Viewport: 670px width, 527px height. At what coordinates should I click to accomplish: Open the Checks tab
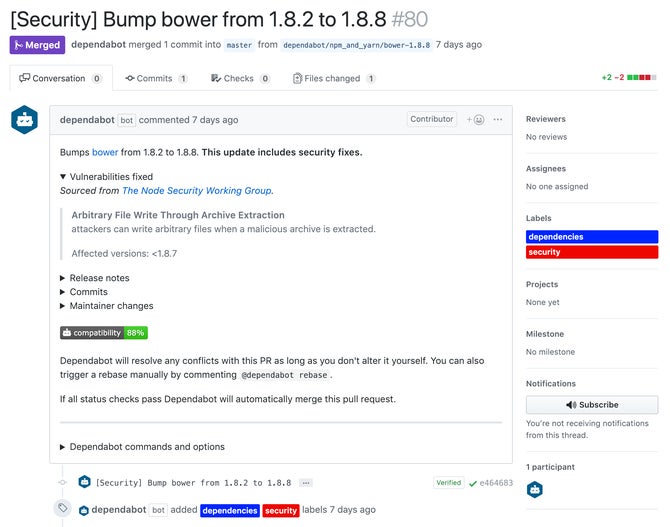click(240, 79)
